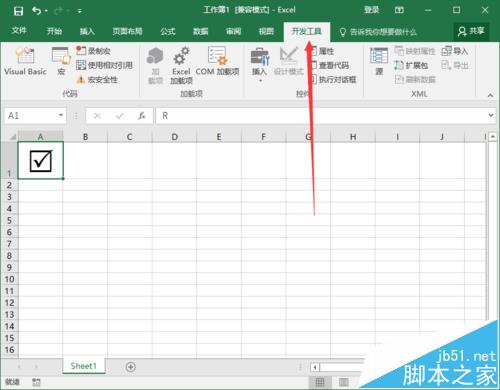Confirm entry with the checkmark button
The image size is (500, 390).
point(119,116)
